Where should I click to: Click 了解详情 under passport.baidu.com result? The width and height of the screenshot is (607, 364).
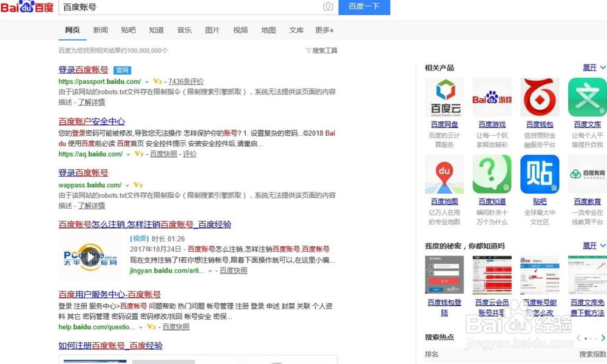[x=92, y=102]
